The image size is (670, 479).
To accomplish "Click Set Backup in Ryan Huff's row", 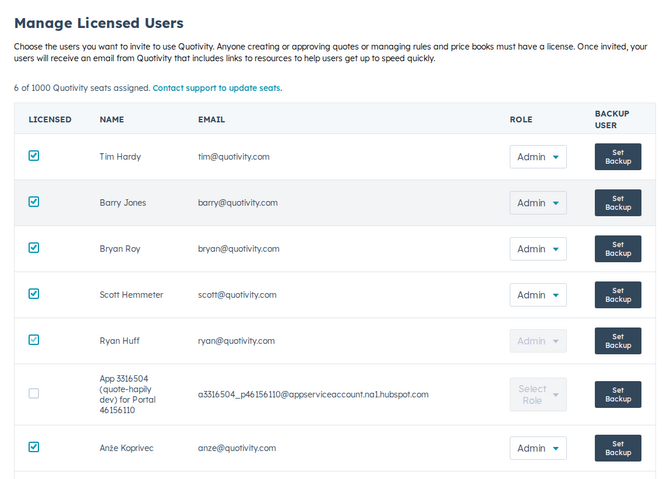I will click(618, 341).
